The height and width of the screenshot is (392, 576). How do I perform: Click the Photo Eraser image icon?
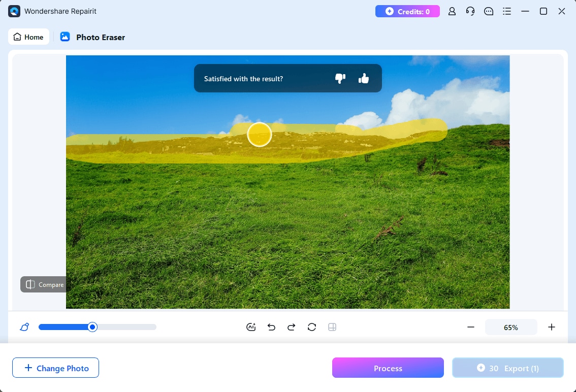(65, 37)
